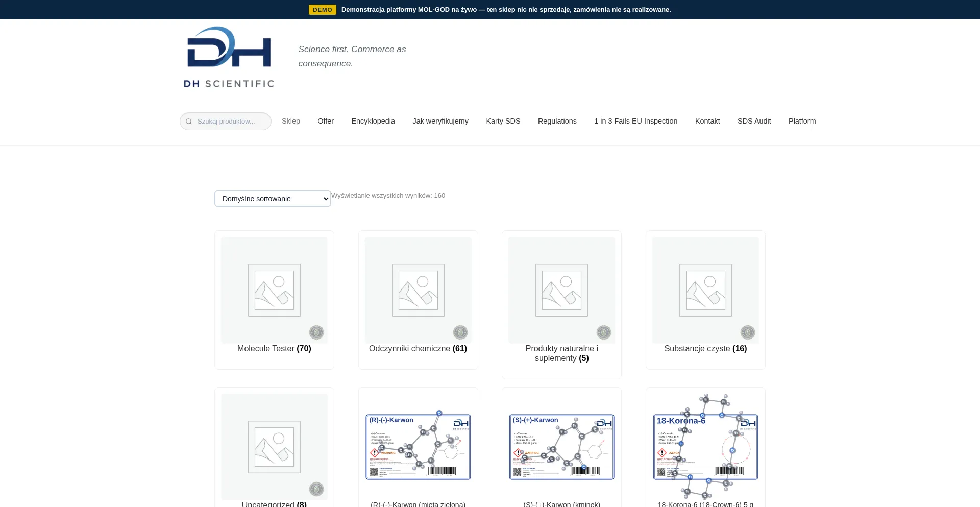The width and height of the screenshot is (980, 507).
Task: Click the DEMO badge in top banner
Action: [323, 10]
